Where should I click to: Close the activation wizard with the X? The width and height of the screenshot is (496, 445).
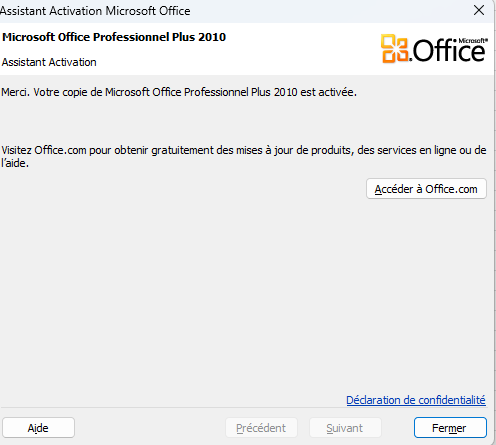pos(479,10)
